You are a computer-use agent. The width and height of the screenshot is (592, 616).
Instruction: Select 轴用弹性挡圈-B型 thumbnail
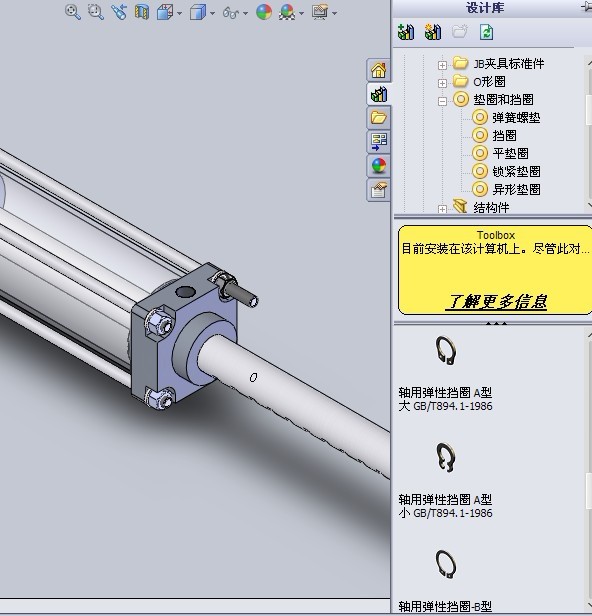[446, 565]
